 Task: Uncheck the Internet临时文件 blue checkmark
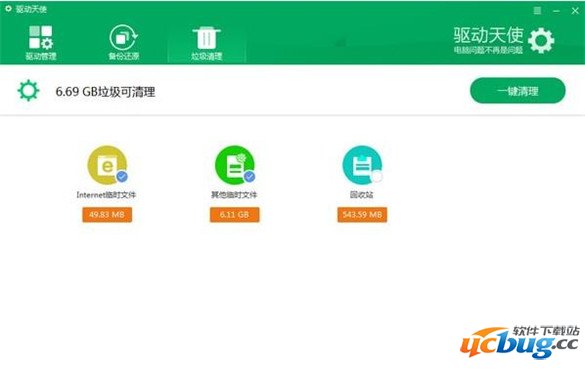pyautogui.click(x=122, y=176)
